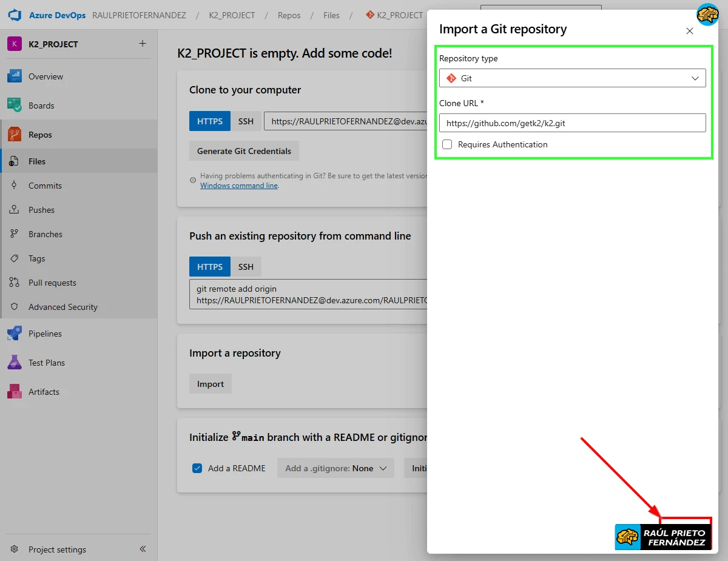Follow the Windows command line link
This screenshot has width=728, height=561.
tap(239, 185)
